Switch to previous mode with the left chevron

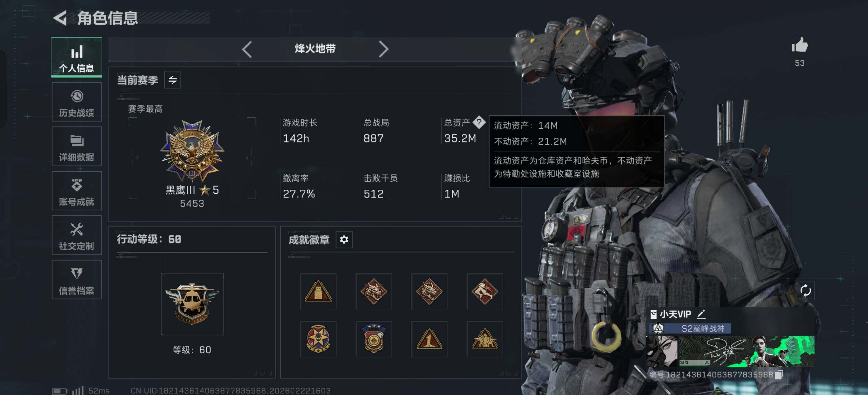tap(247, 49)
